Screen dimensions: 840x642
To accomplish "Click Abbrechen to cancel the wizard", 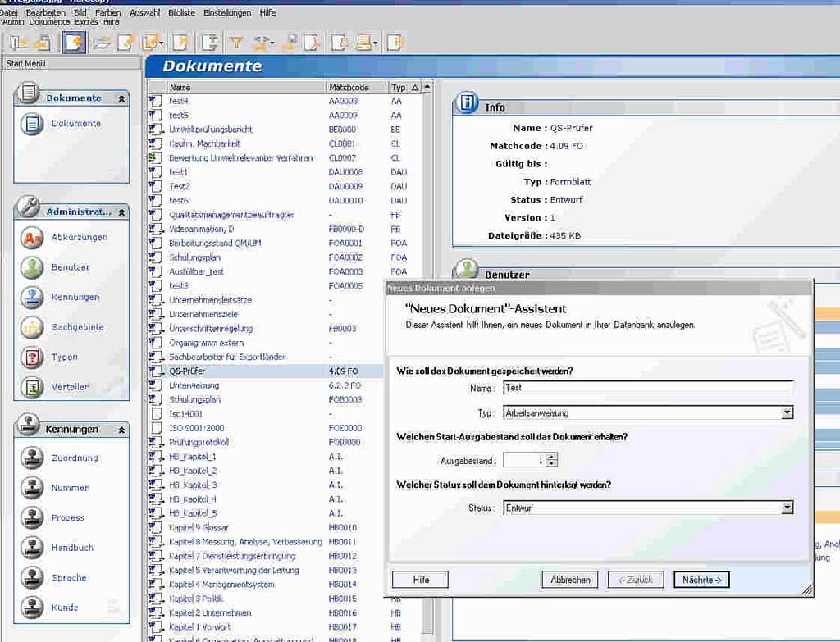I will [570, 580].
